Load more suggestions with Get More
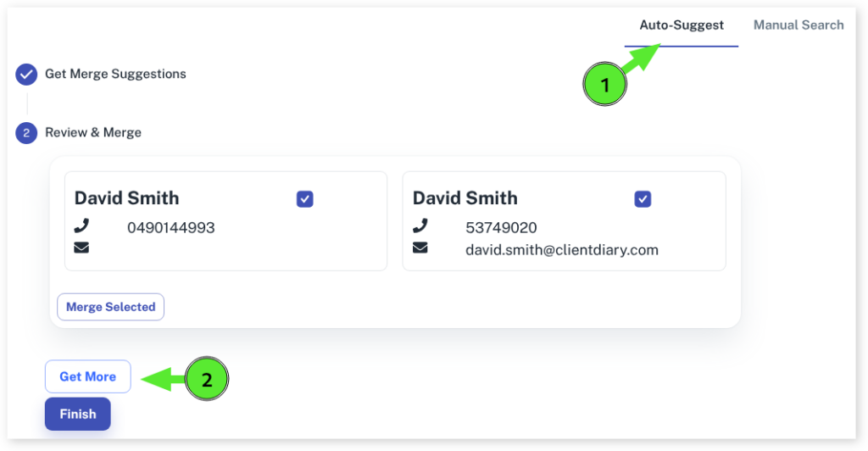868x451 pixels. click(88, 376)
